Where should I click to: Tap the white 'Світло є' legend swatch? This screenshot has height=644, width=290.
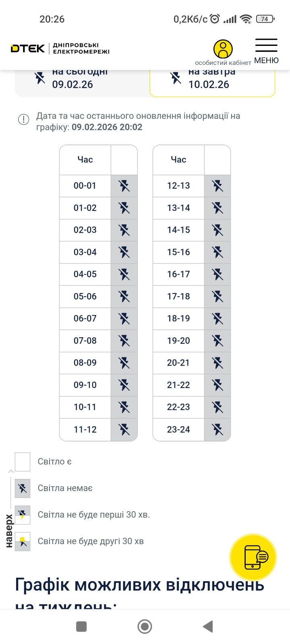[23, 462]
